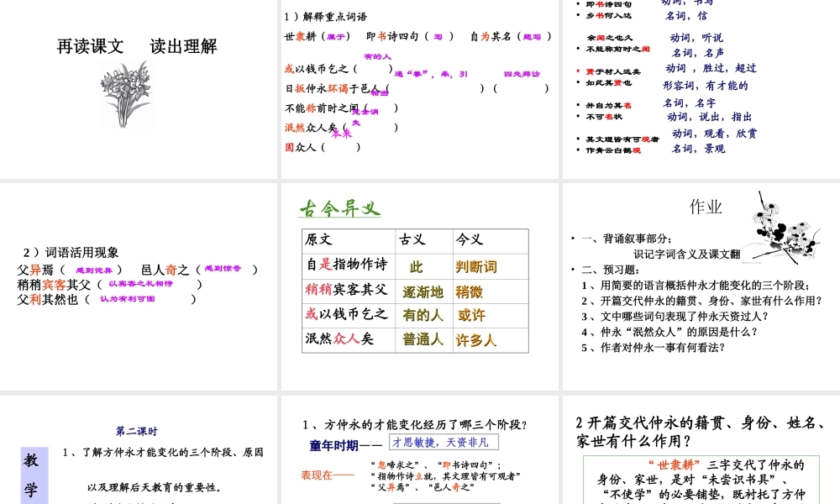The height and width of the screenshot is (504, 840).
Task: Click the definition 名词，信
Action: [686, 16]
